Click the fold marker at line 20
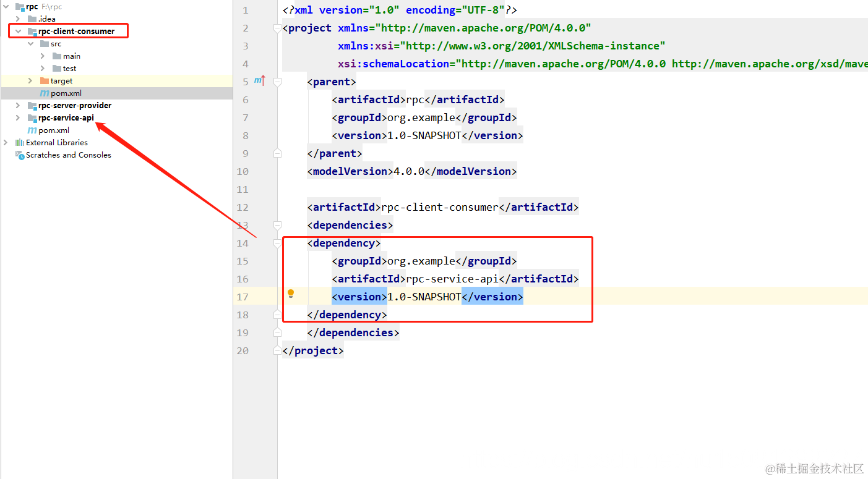 277,350
